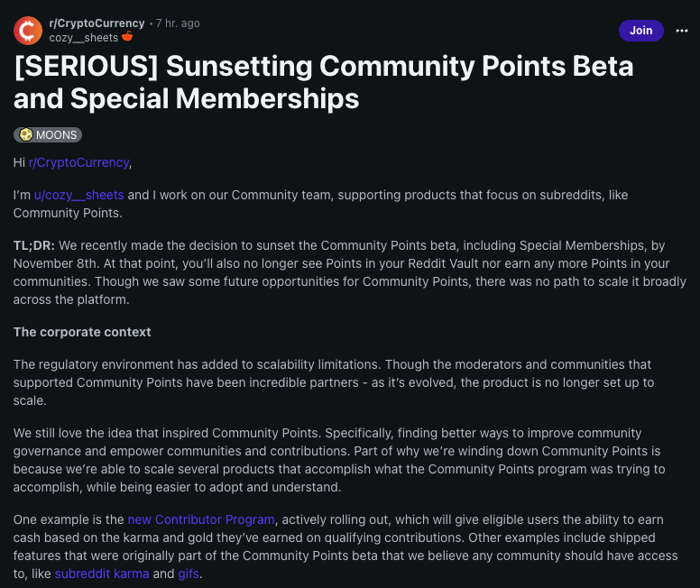Click the paragraph beginning "The regulatory environment"
Screen dimensions: 700x588
(343, 382)
